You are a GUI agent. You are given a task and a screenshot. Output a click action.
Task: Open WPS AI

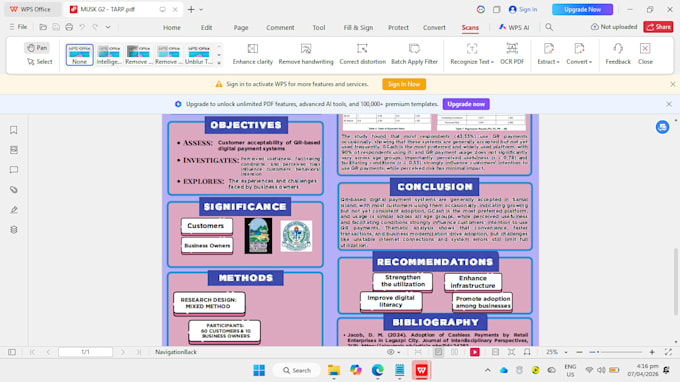514,27
